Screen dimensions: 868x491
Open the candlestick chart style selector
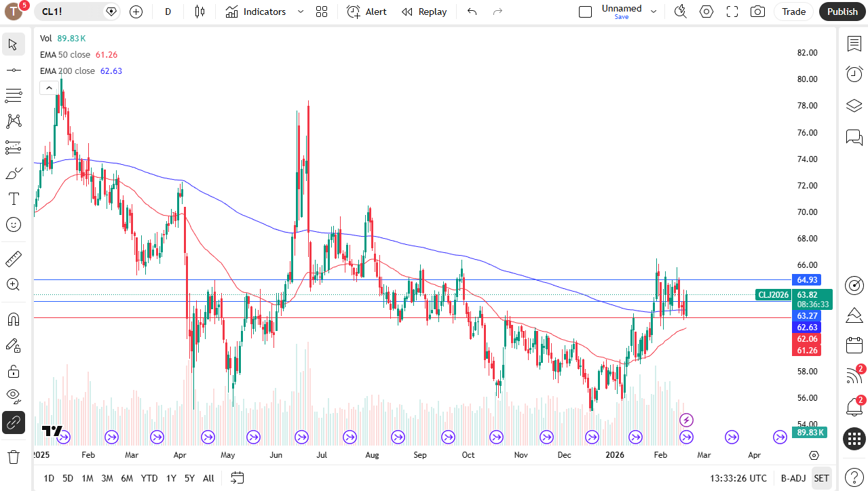[x=200, y=12]
